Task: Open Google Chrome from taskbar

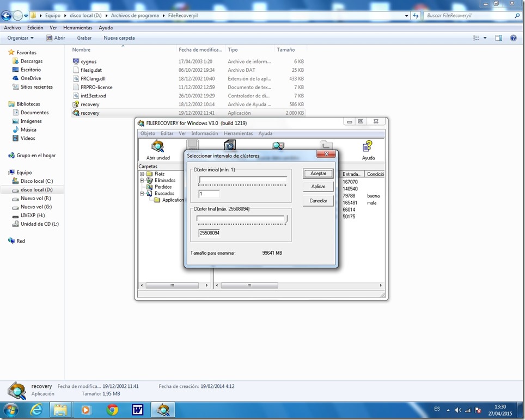Action: click(x=112, y=410)
